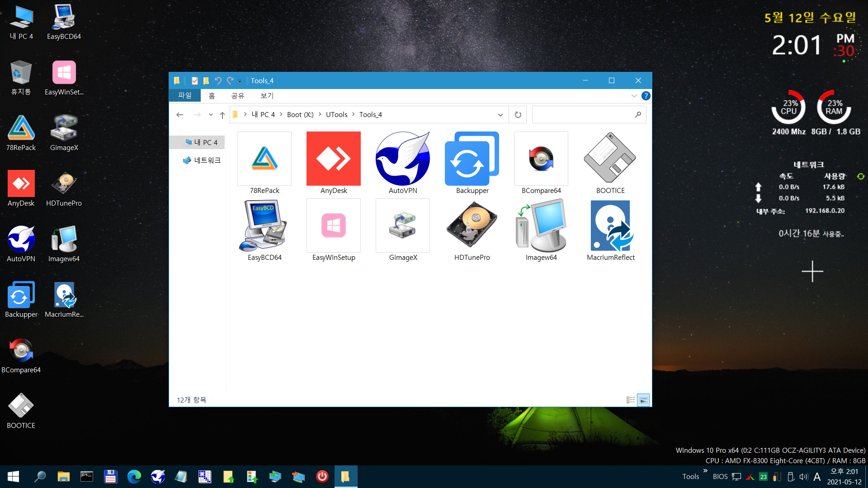Select EasyWinSetup in the Explorer window
The image size is (868, 488).
[334, 230]
